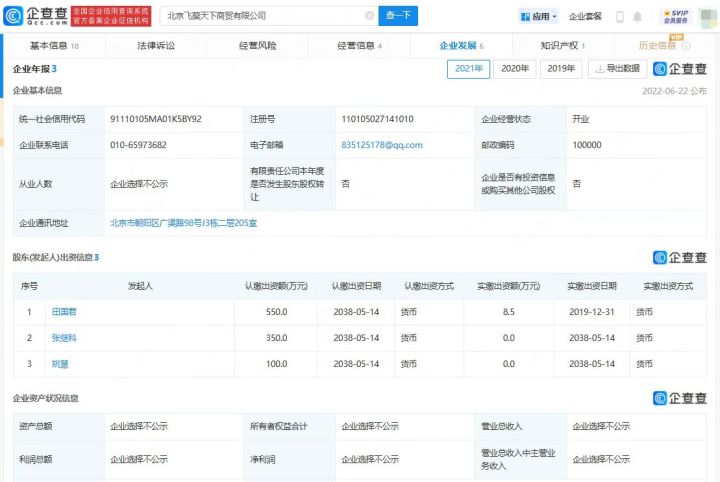Clear the search box with the X icon
Image resolution: width=720 pixels, height=482 pixels.
click(369, 16)
